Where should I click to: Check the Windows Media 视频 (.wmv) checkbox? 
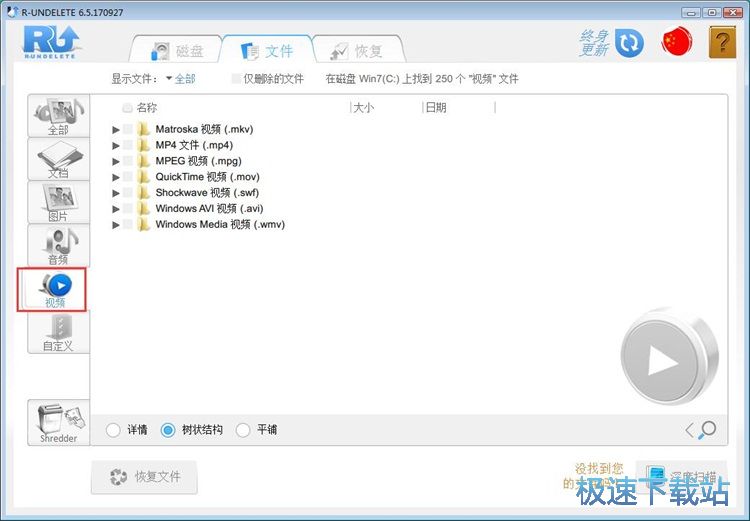click(128, 224)
